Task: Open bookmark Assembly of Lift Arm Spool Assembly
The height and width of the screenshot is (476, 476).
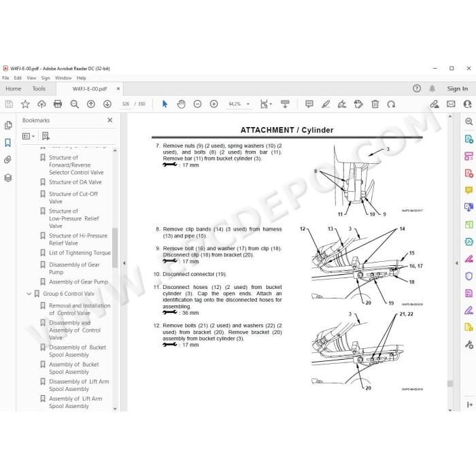Action: [75, 403]
